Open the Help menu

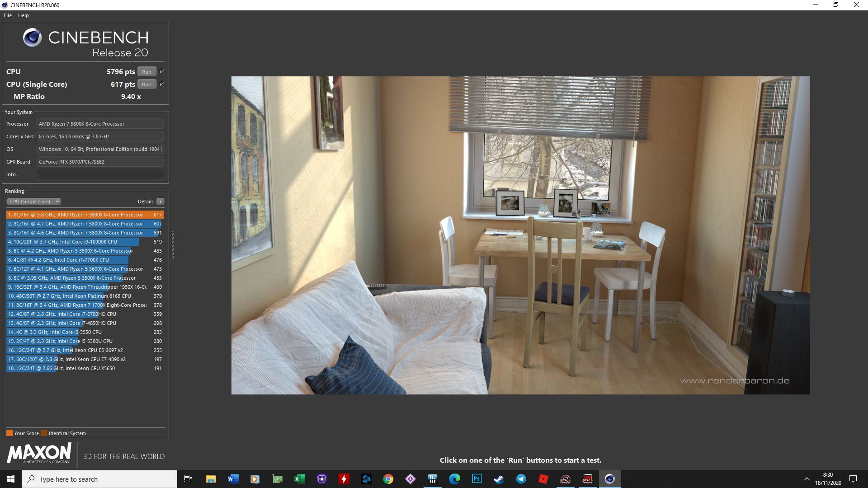pyautogui.click(x=24, y=15)
